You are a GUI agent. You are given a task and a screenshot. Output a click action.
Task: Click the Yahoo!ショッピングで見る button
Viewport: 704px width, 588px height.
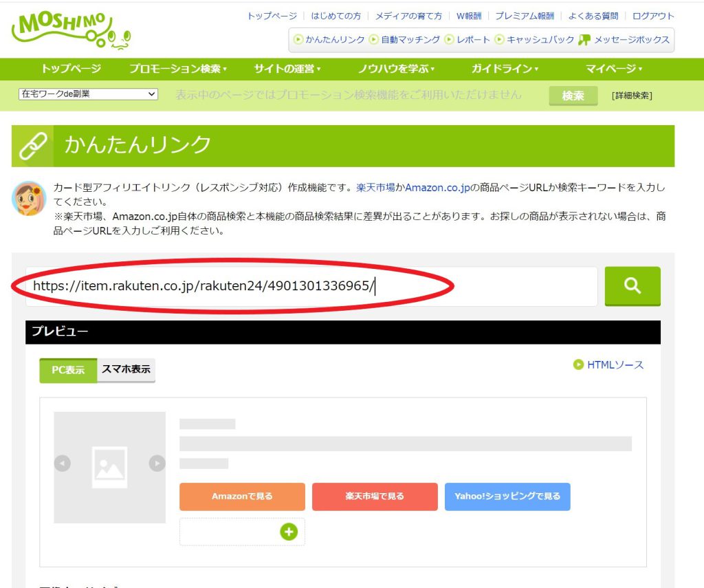pyautogui.click(x=507, y=497)
